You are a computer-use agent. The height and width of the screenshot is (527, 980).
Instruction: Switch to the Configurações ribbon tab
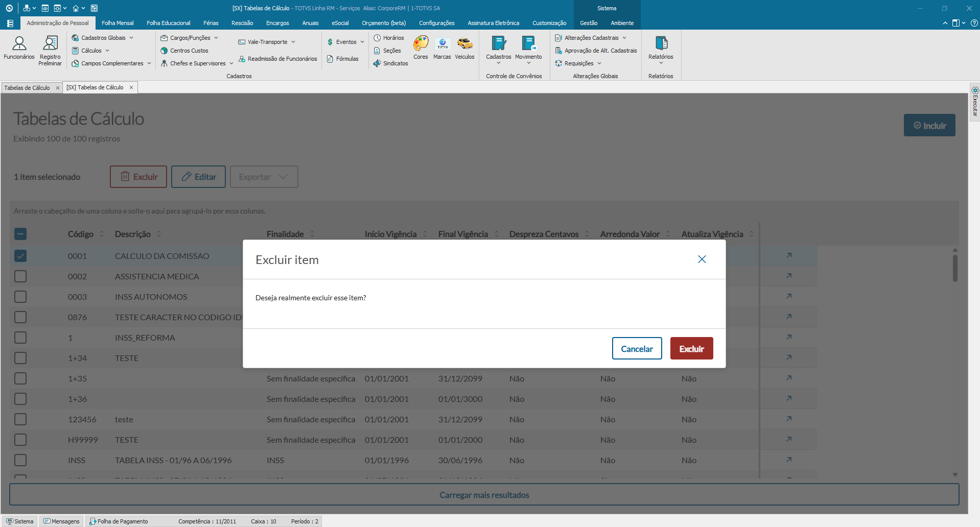tap(437, 23)
